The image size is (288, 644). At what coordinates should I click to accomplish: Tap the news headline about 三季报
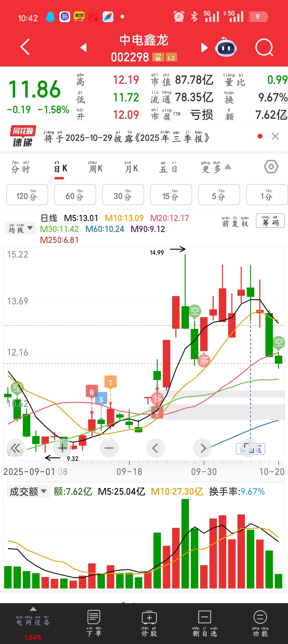point(126,137)
